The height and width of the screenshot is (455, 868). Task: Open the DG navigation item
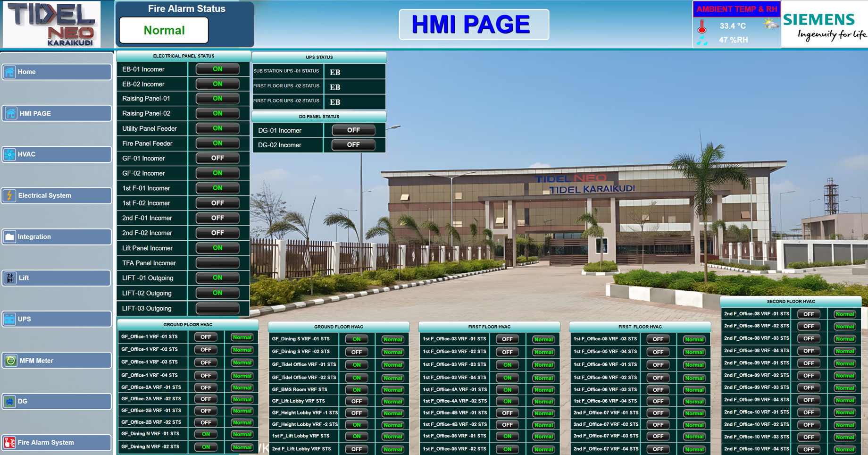point(57,402)
